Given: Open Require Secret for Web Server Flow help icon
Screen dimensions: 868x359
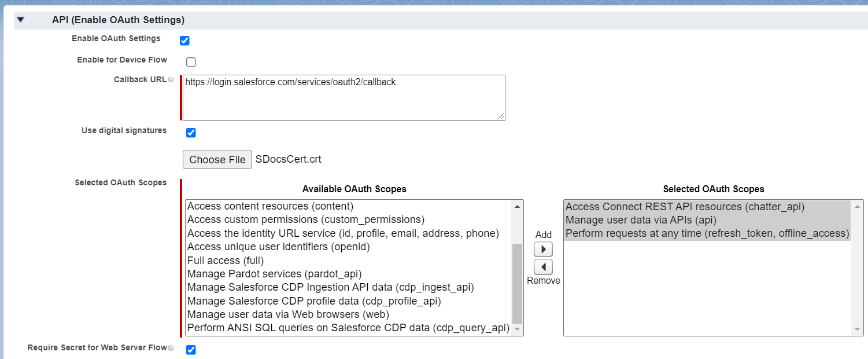Looking at the screenshot, I should tap(171, 348).
